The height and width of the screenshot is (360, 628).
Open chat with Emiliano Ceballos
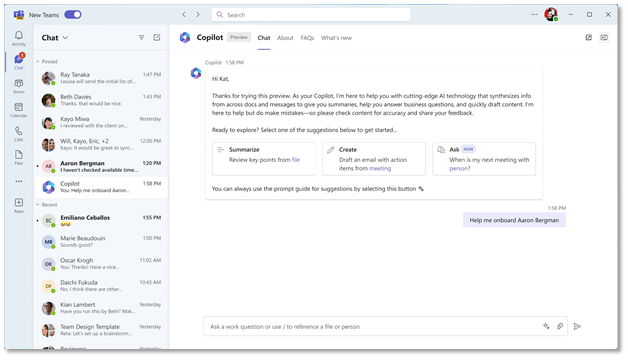coord(101,220)
